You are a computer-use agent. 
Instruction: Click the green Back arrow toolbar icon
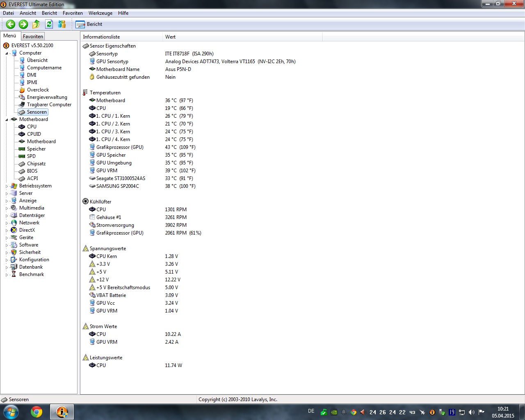tap(11, 24)
